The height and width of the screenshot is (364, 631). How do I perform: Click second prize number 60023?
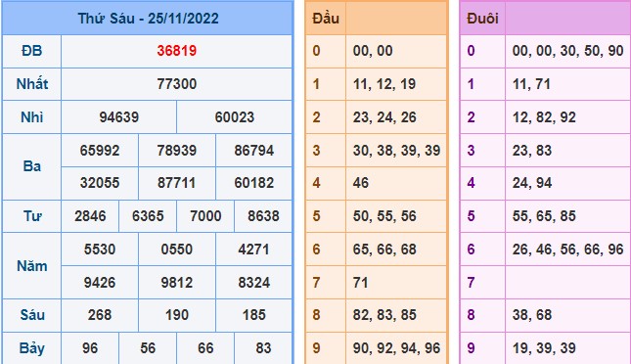[x=235, y=117]
